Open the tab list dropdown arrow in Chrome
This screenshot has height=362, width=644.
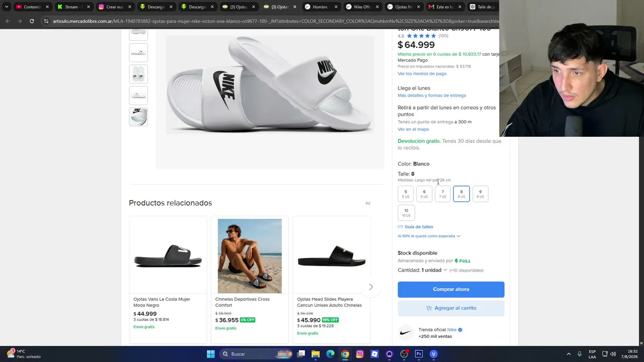pos(7,7)
